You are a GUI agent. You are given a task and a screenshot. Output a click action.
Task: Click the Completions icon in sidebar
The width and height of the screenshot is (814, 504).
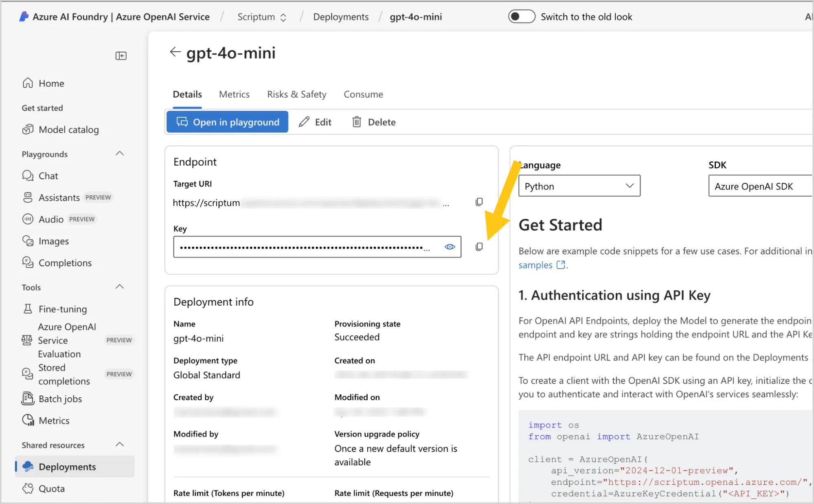point(28,263)
